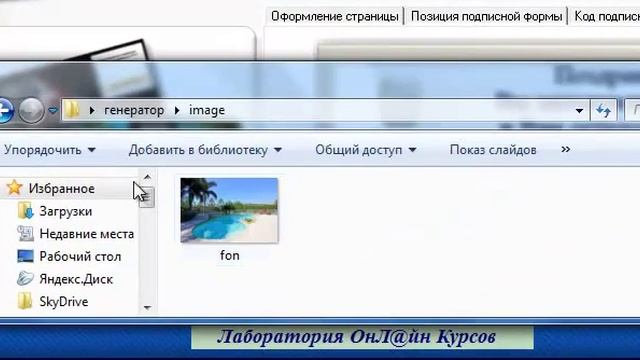Click the Яндекс.Диск icon
This screenshot has height=360, width=640.
tap(25, 279)
